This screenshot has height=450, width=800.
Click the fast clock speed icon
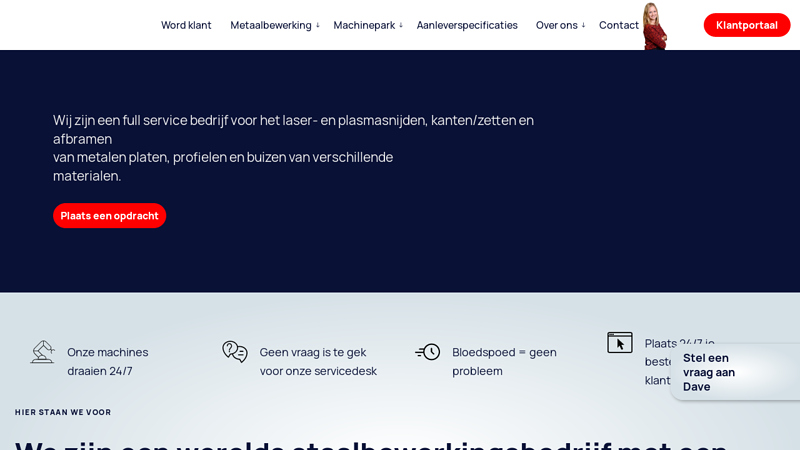coord(428,352)
